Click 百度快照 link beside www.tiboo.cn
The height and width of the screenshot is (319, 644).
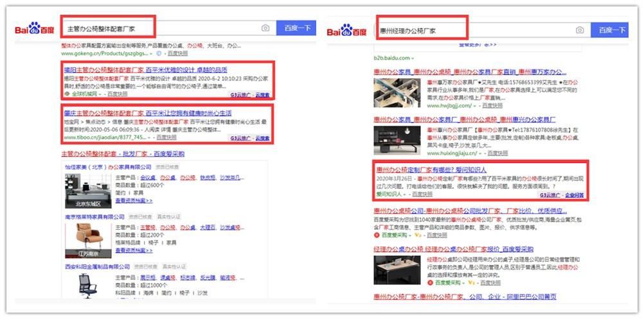point(166,137)
